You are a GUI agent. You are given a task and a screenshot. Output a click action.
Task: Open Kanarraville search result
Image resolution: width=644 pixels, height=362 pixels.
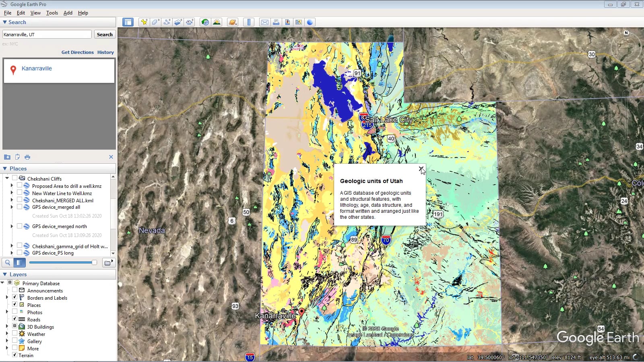[x=37, y=68]
